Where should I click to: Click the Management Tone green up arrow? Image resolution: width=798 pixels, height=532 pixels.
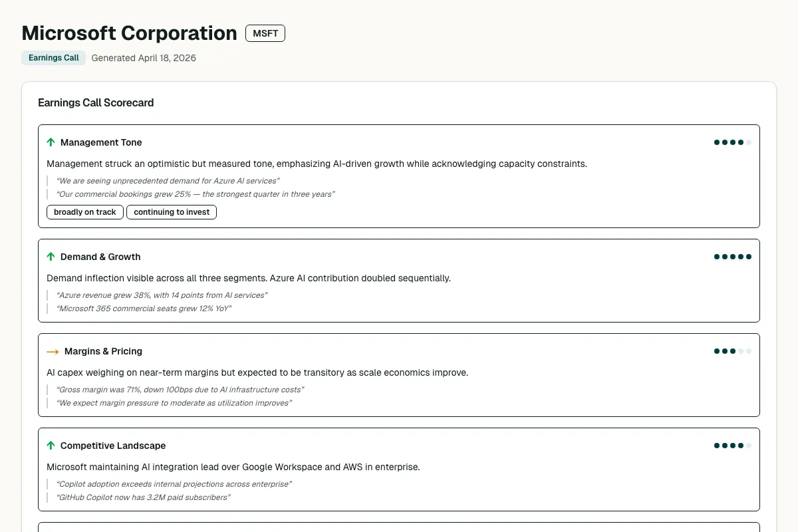click(51, 142)
